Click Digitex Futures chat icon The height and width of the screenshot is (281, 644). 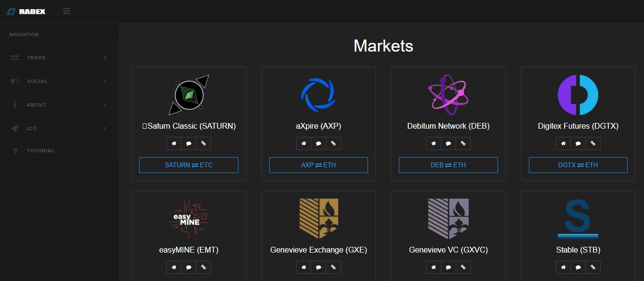pos(578,143)
